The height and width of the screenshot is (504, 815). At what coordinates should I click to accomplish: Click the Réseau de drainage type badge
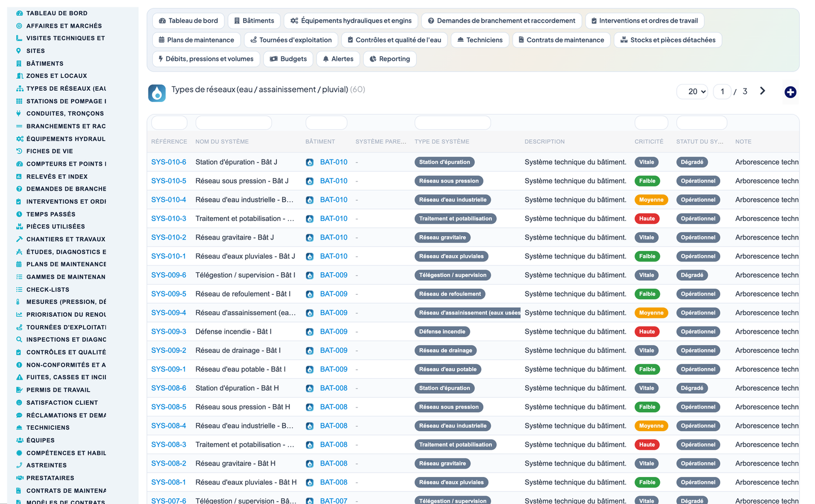(x=446, y=351)
